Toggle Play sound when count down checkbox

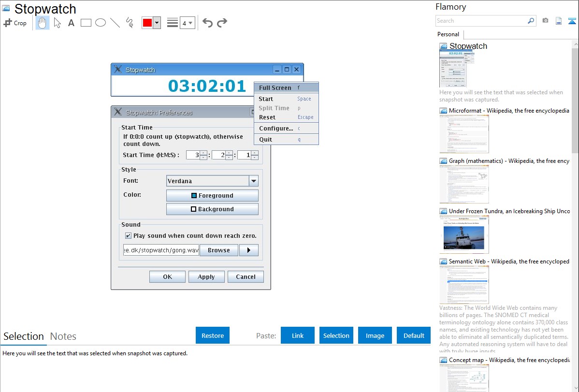pos(128,236)
